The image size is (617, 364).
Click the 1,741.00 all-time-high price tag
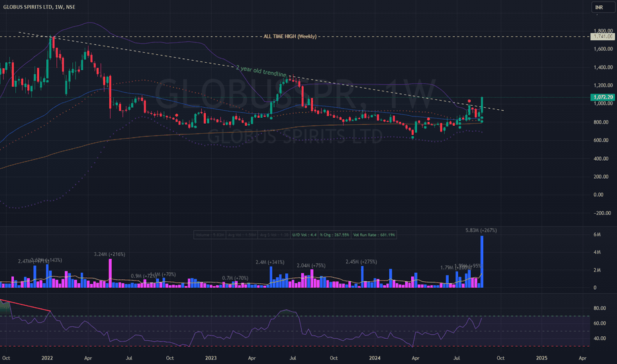point(602,36)
